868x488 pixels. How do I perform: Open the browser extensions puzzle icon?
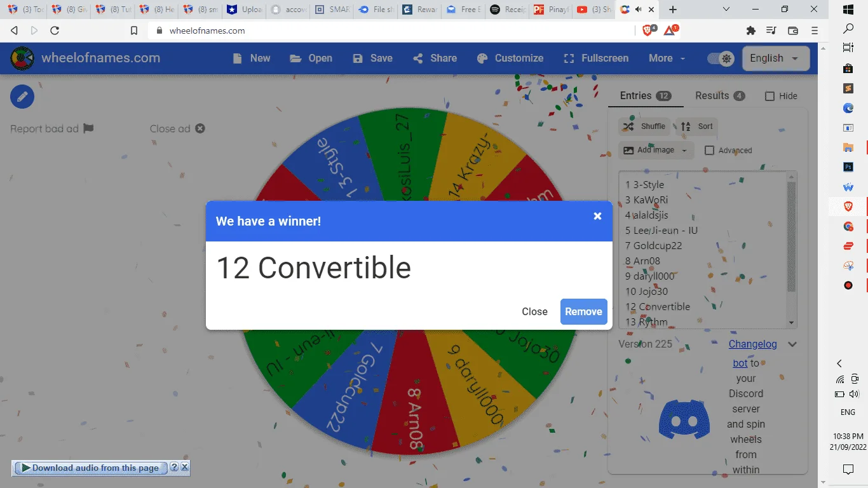[x=751, y=30]
